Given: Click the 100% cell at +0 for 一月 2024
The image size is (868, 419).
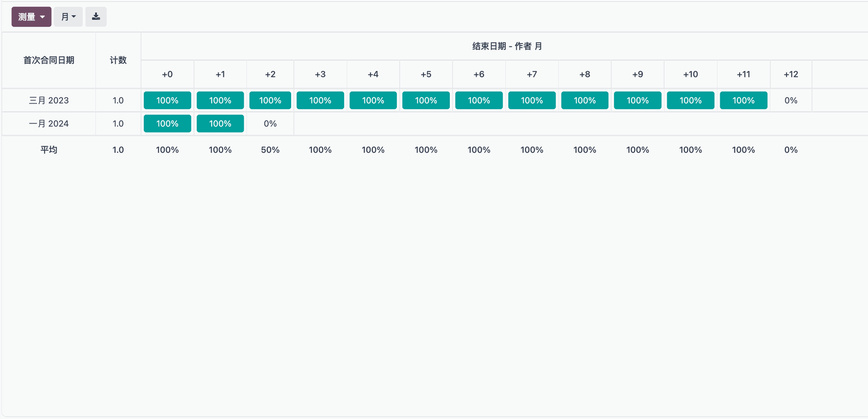Looking at the screenshot, I should [167, 124].
